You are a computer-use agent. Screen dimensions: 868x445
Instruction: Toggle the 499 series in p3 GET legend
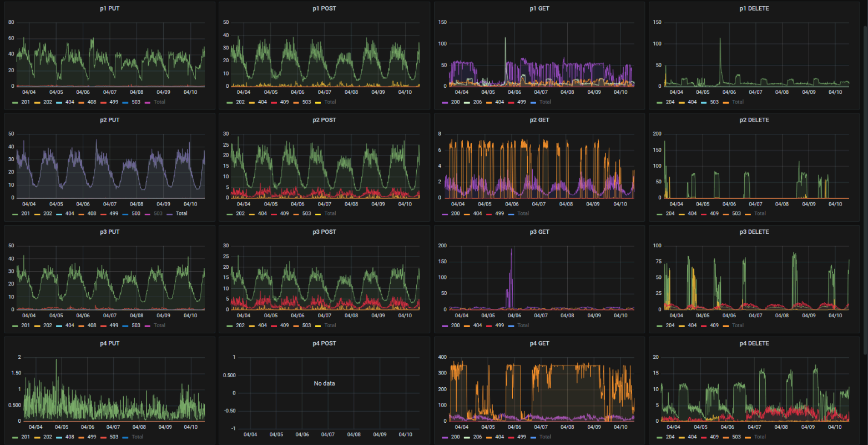(499, 326)
